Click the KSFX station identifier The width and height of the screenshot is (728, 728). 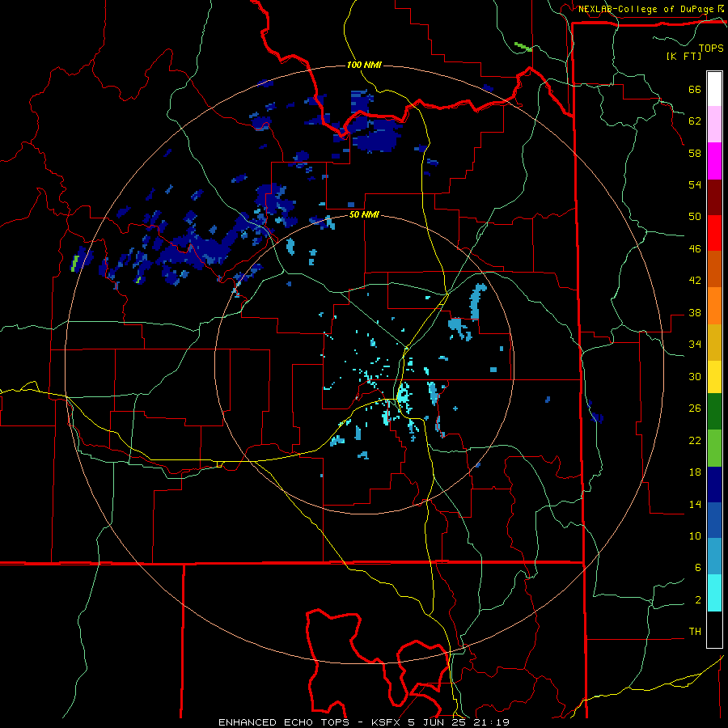point(387,722)
